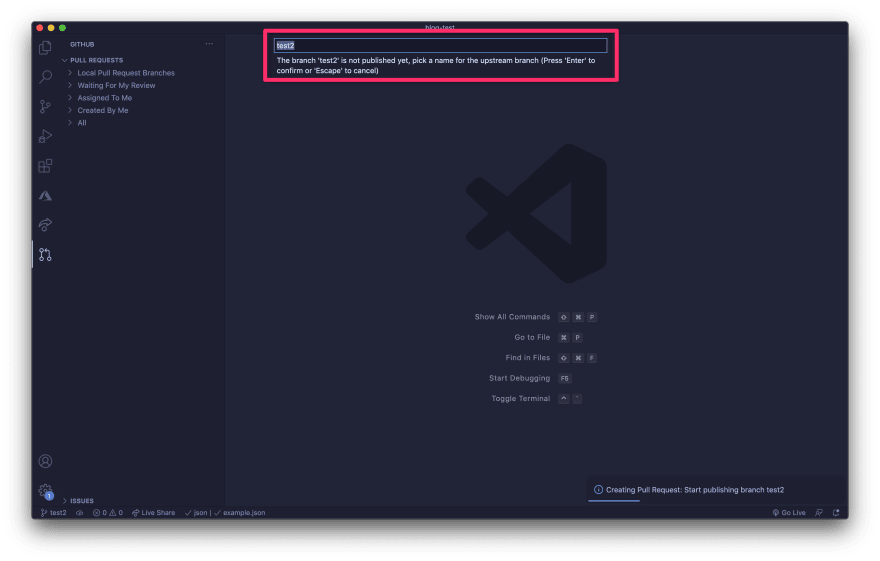Click the upstream branch name input field
The width and height of the screenshot is (880, 561).
point(440,45)
